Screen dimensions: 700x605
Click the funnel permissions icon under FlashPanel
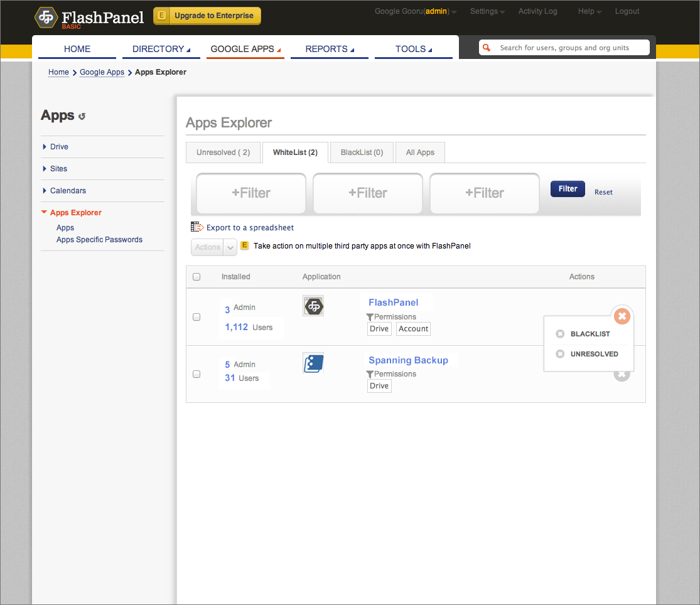(370, 317)
